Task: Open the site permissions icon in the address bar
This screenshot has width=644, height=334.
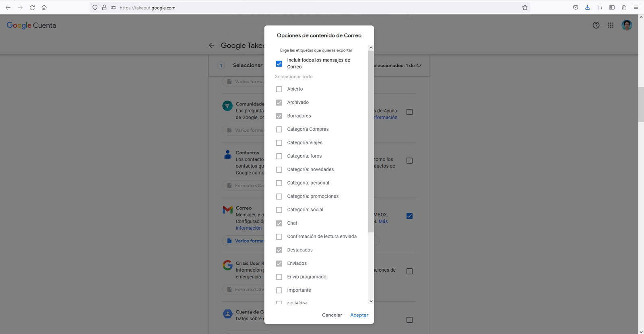Action: click(x=114, y=7)
